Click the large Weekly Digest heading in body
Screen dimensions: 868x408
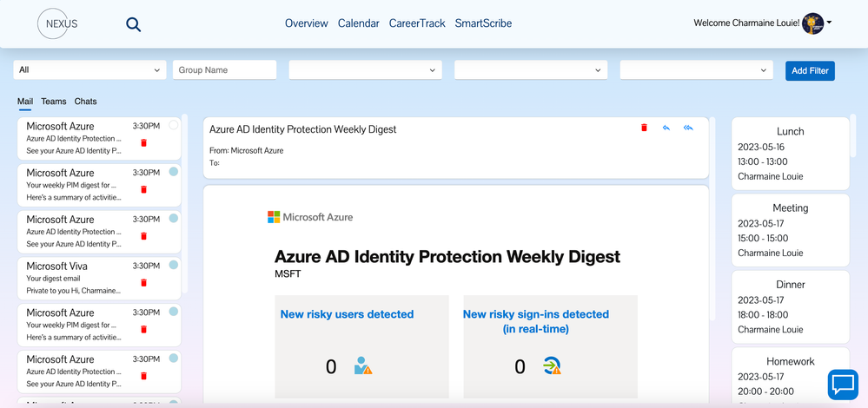coord(447,257)
